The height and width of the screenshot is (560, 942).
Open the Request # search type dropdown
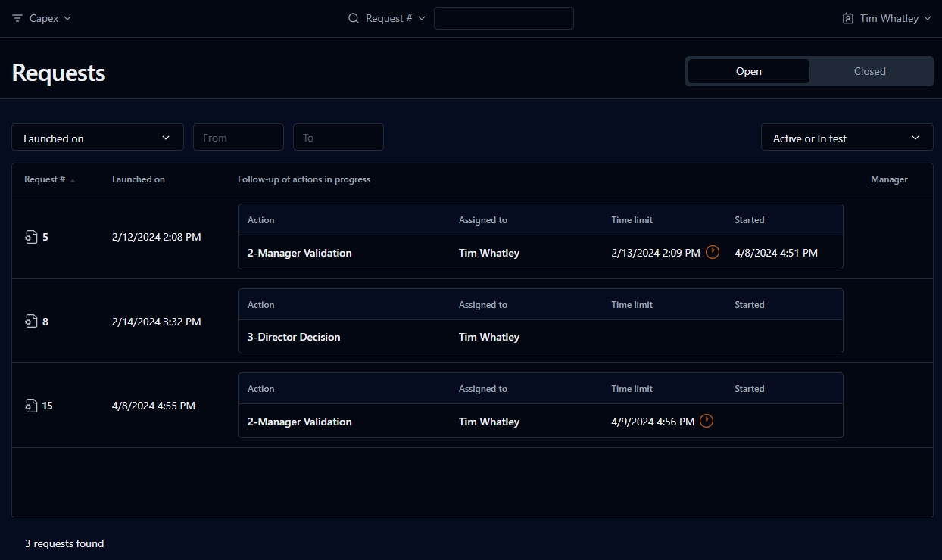[395, 18]
